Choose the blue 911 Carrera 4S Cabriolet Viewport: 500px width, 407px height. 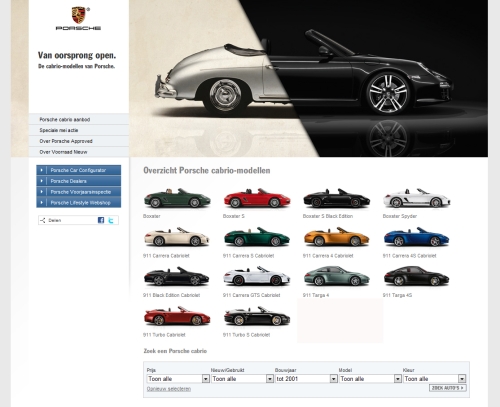(416, 237)
